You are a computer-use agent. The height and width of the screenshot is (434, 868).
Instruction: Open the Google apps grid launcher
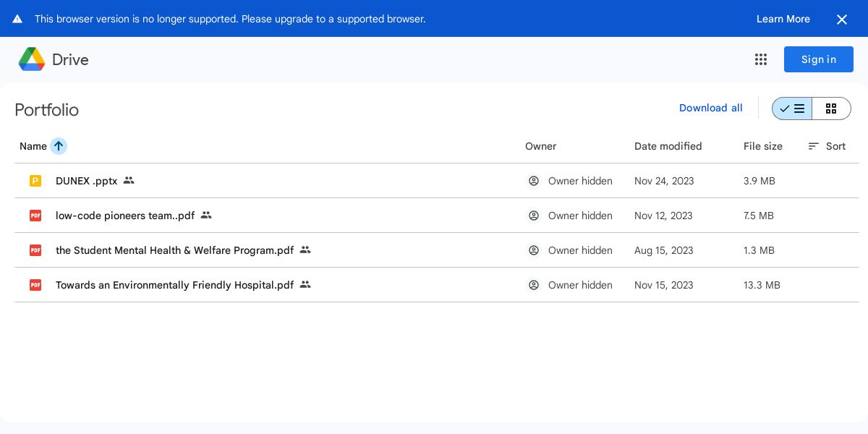tap(761, 59)
